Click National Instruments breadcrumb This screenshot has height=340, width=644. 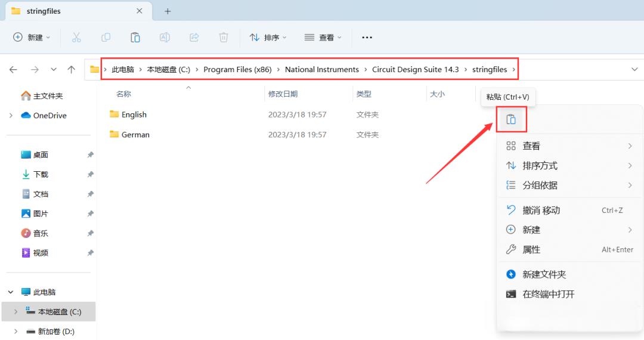322,69
